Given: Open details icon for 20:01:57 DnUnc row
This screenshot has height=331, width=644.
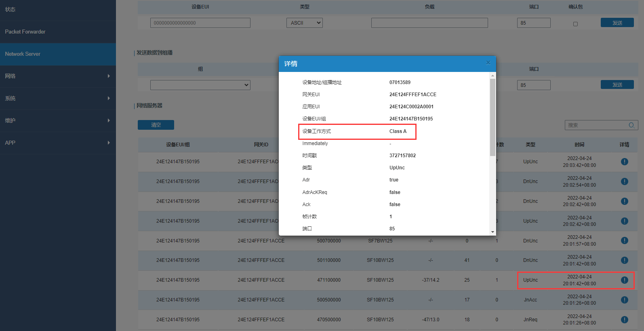Looking at the screenshot, I should (624, 240).
